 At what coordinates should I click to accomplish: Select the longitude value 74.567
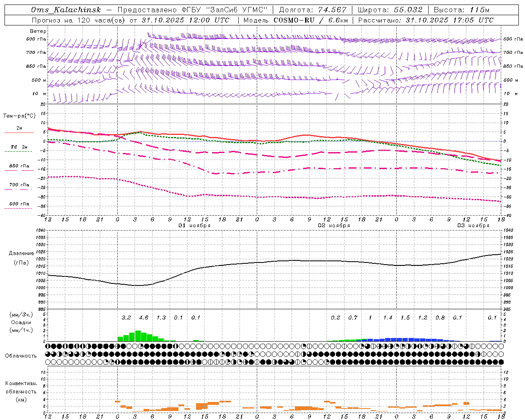click(333, 10)
